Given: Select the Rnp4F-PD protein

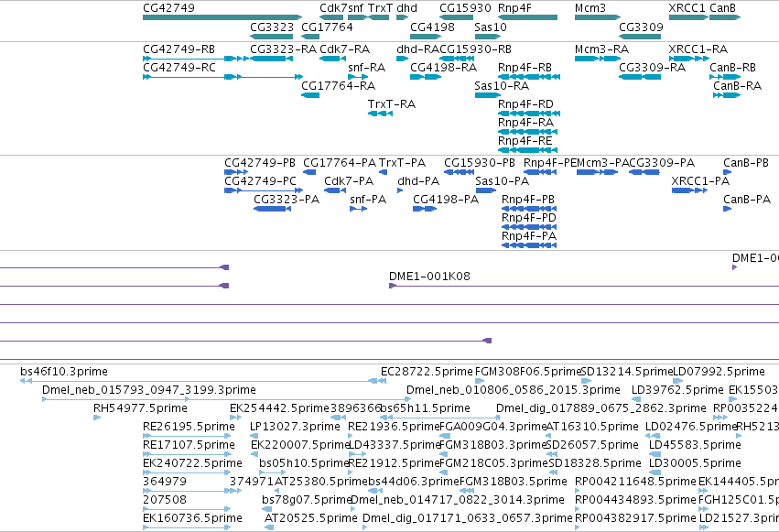Looking at the screenshot, I should [528, 218].
